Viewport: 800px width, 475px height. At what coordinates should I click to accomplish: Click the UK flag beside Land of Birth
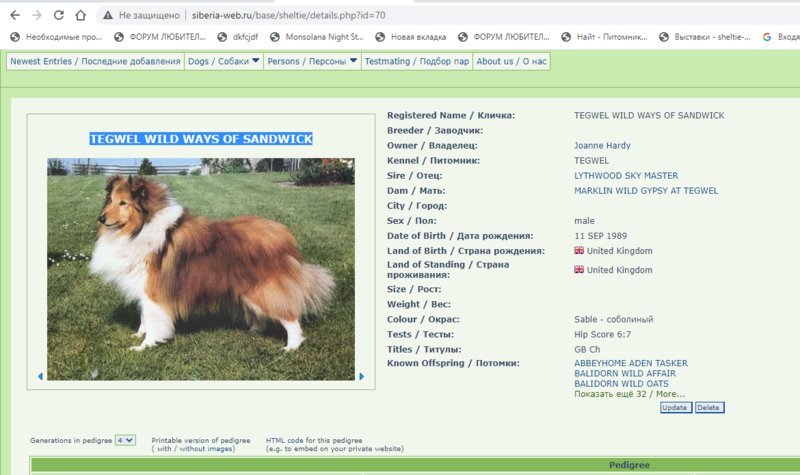click(579, 251)
